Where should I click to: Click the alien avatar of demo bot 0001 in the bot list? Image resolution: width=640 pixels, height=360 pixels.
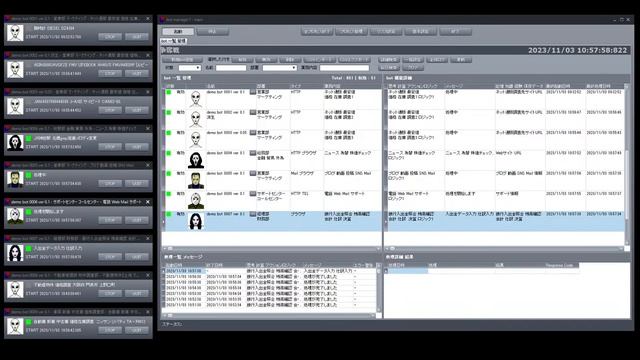click(x=196, y=99)
